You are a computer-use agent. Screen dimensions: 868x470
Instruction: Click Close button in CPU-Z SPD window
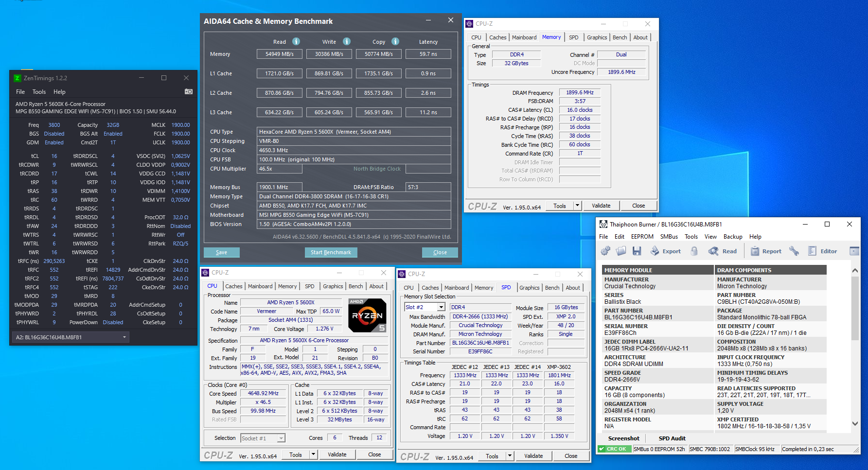(x=571, y=456)
